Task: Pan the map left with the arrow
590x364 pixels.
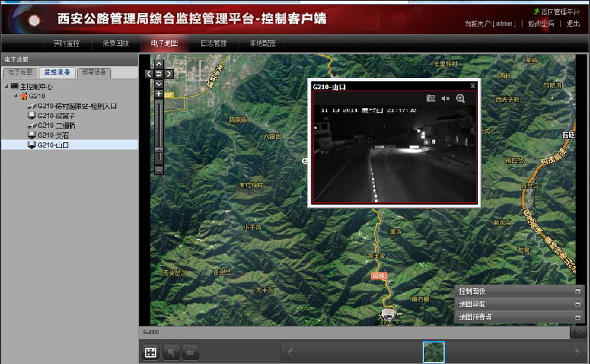Action: pyautogui.click(x=149, y=74)
